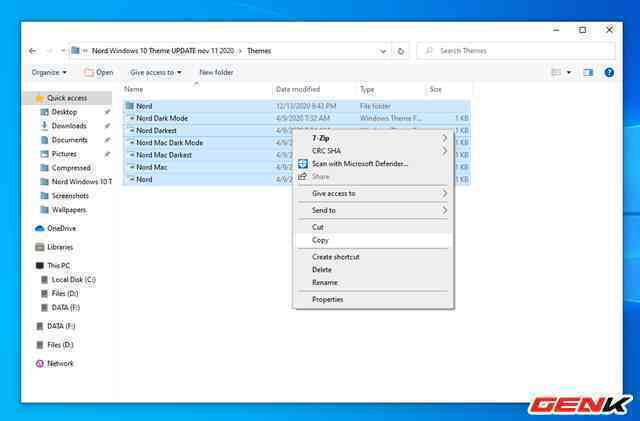Click the Network icon in sidebar
This screenshot has height=421, width=640.
pyautogui.click(x=40, y=363)
